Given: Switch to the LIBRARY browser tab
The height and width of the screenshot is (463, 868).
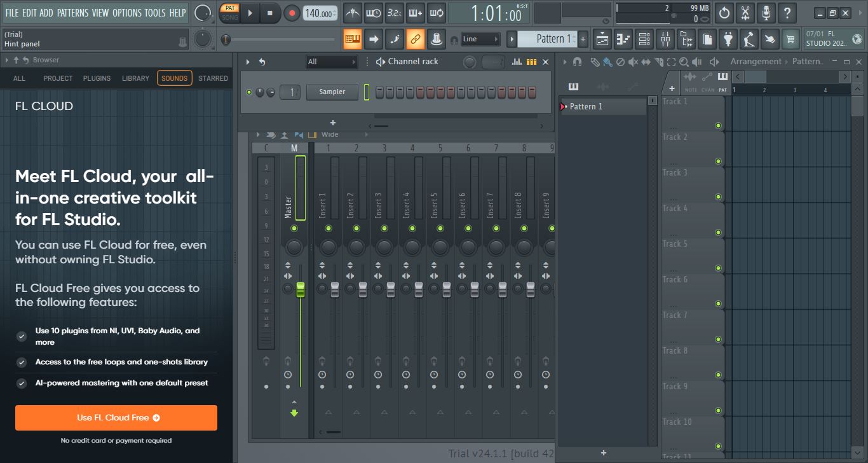Looking at the screenshot, I should click(x=135, y=78).
